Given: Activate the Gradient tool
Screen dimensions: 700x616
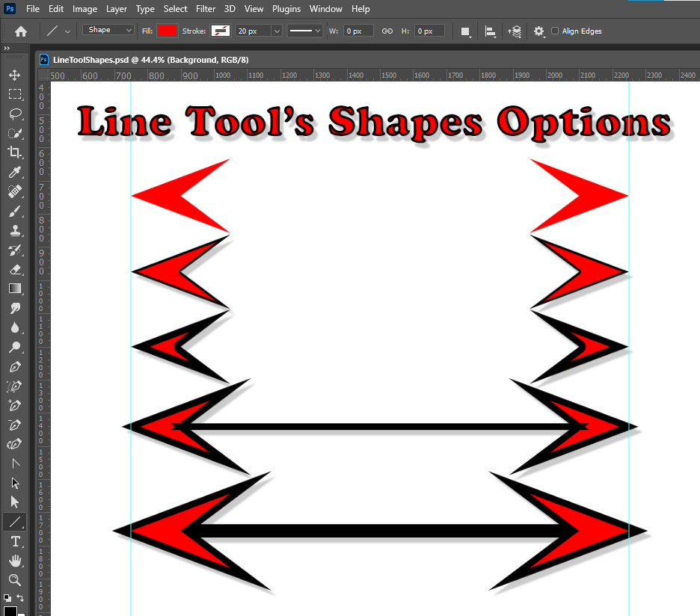Looking at the screenshot, I should tap(15, 289).
